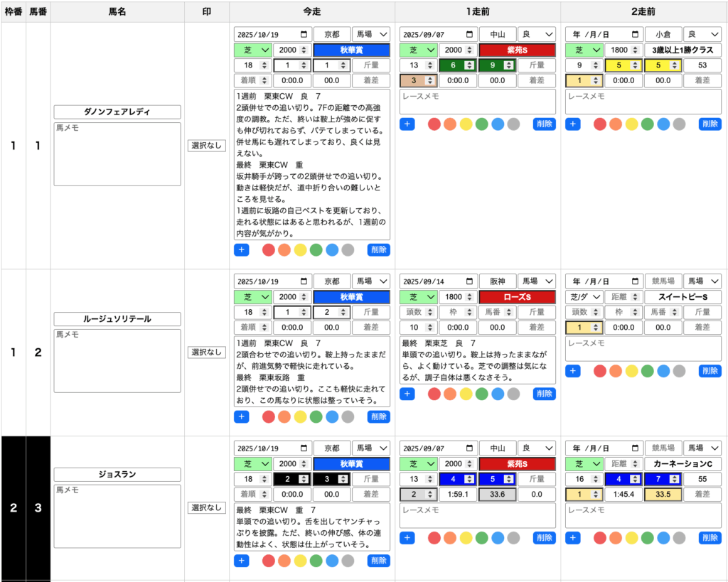Open the 馬場 dropdown in ジョスラン's 今走 entry
Screen dimensions: 728x582
pyautogui.click(x=371, y=448)
